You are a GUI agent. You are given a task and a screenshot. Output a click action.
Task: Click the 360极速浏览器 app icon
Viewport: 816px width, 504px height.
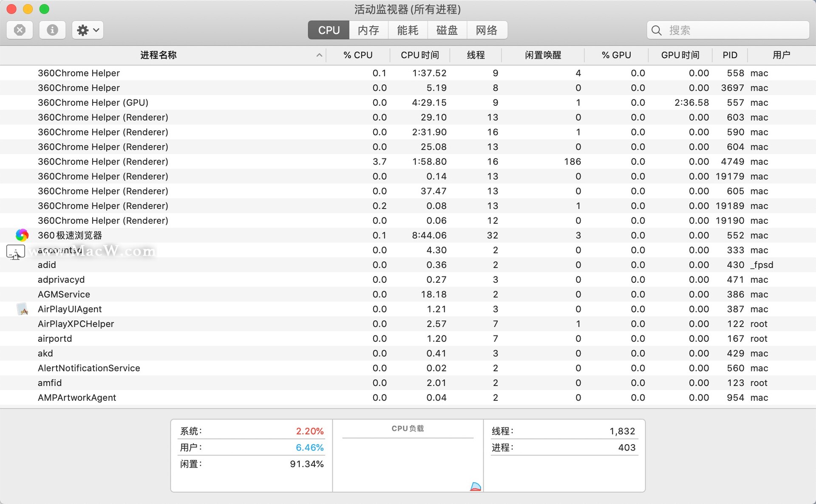pyautogui.click(x=22, y=235)
